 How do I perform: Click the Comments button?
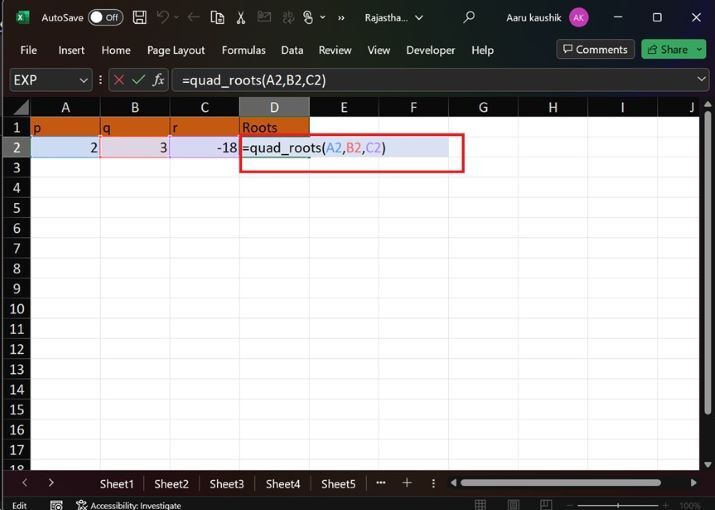[596, 49]
